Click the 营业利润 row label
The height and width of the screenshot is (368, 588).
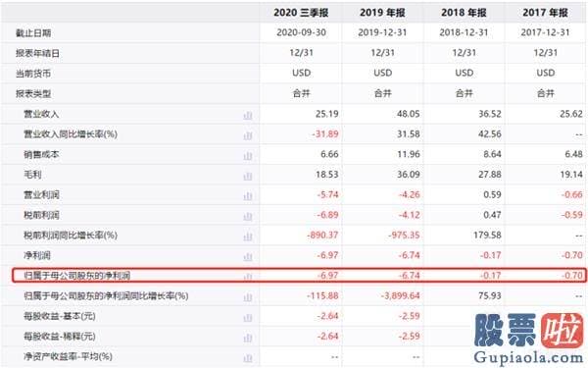click(41, 195)
